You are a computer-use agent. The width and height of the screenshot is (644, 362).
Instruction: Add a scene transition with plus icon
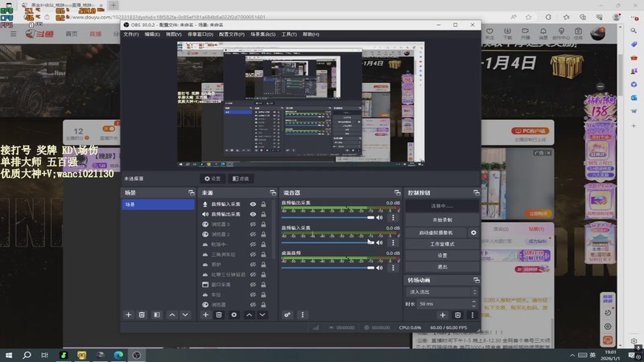443,315
